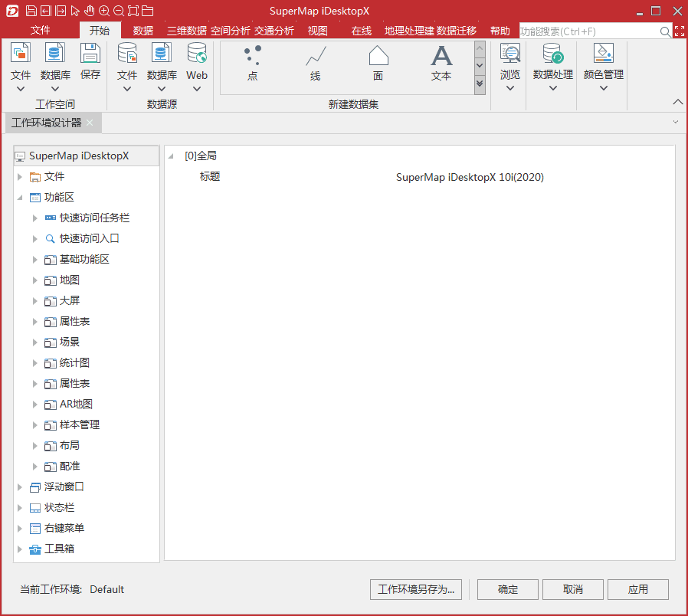Switch to the 三维数据 ribbon tab
The width and height of the screenshot is (688, 616).
(187, 31)
